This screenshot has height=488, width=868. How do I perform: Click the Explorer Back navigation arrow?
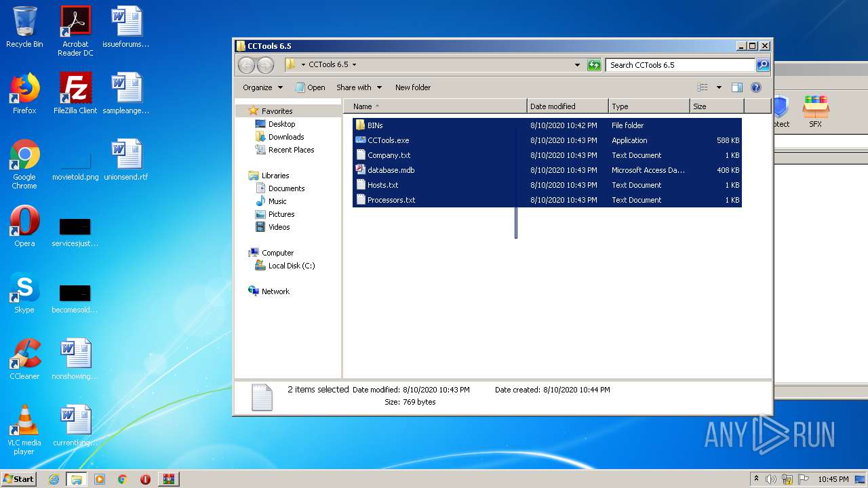[x=246, y=65]
